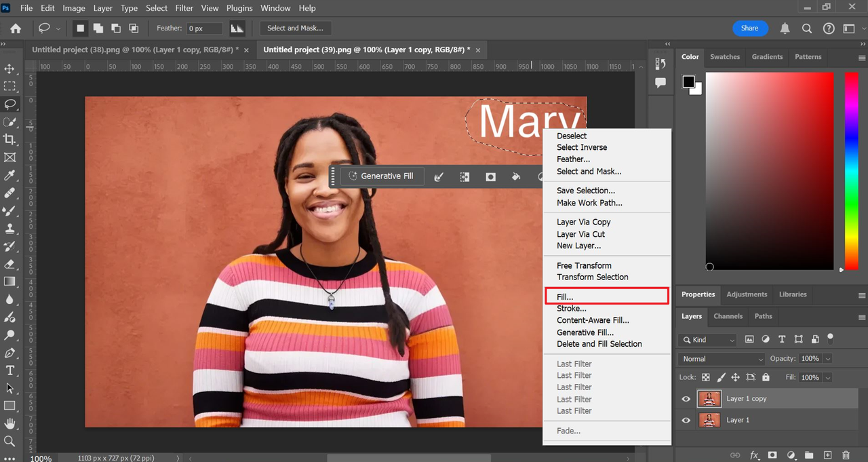Delete layer with the trash icon
This screenshot has width=868, height=462.
coord(846,455)
